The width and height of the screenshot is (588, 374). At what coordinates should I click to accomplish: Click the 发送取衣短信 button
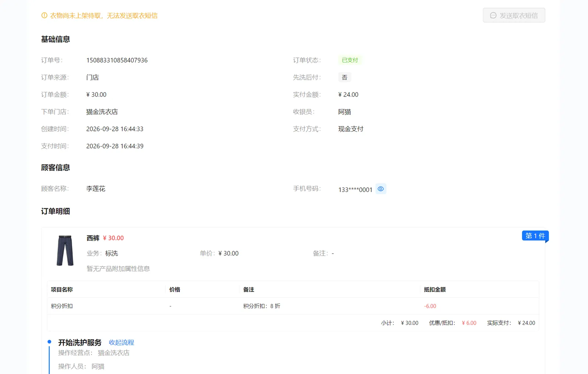[x=514, y=15]
